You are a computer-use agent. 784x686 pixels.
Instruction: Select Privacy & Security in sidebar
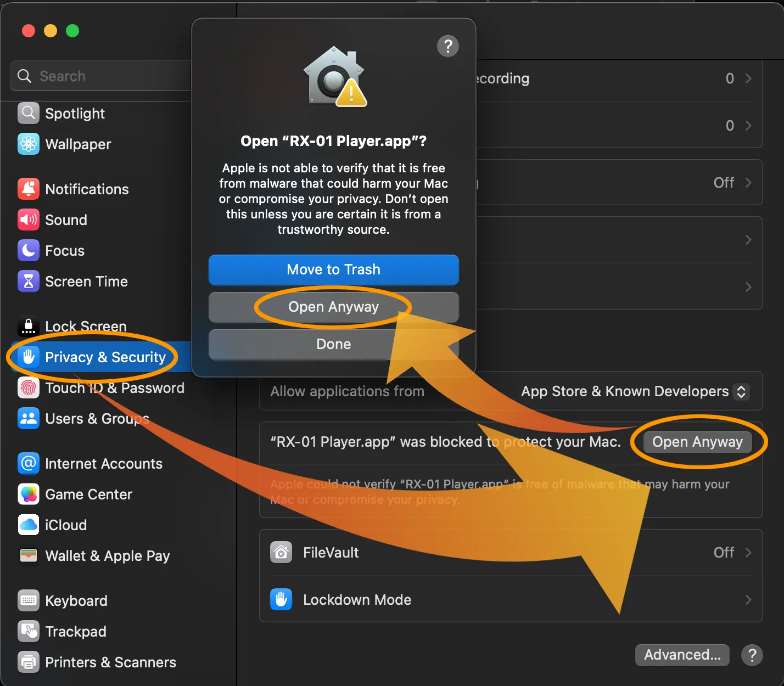click(104, 357)
